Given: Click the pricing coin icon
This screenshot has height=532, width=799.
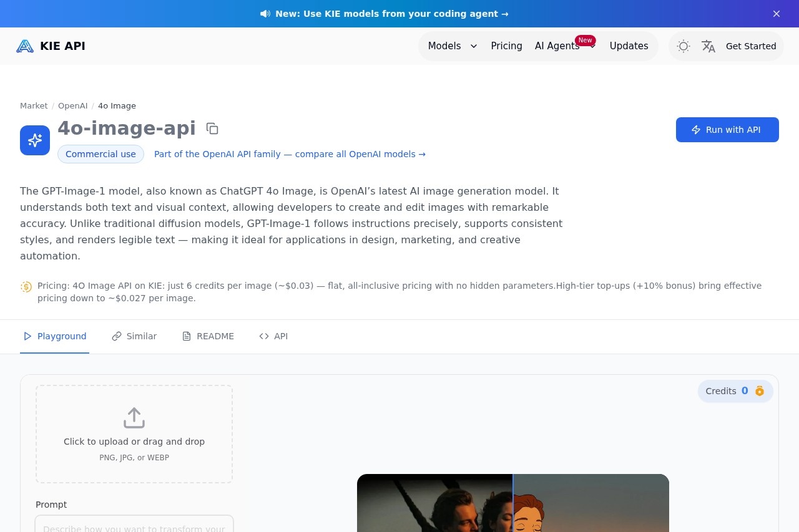Looking at the screenshot, I should click(26, 287).
